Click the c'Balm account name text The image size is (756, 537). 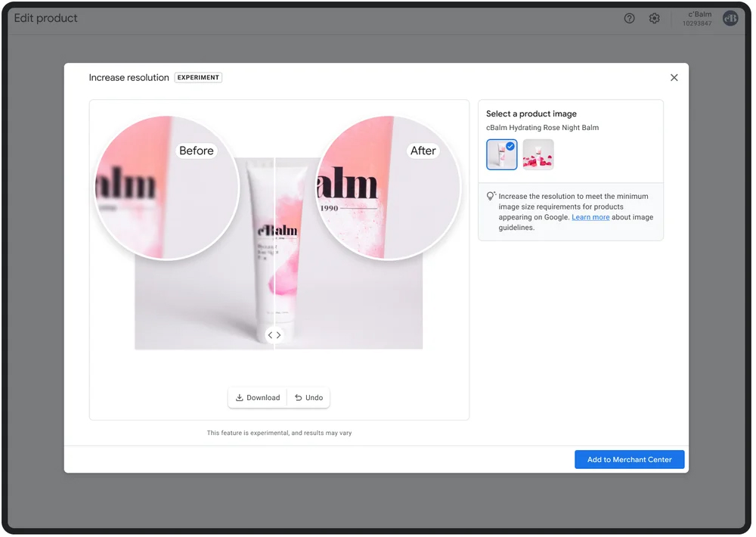coord(699,14)
